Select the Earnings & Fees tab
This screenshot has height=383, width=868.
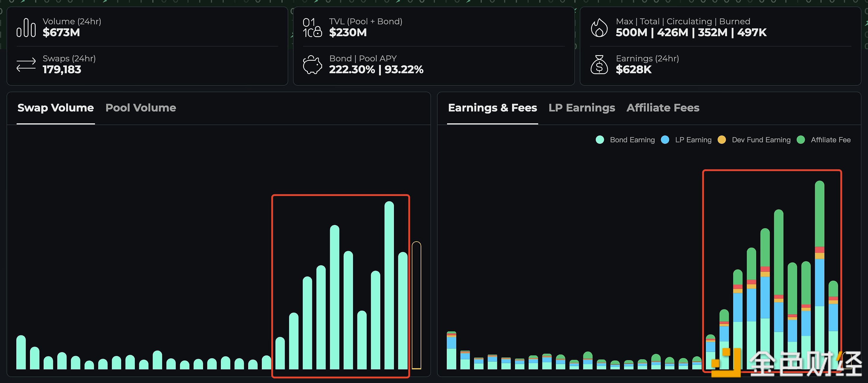(492, 108)
